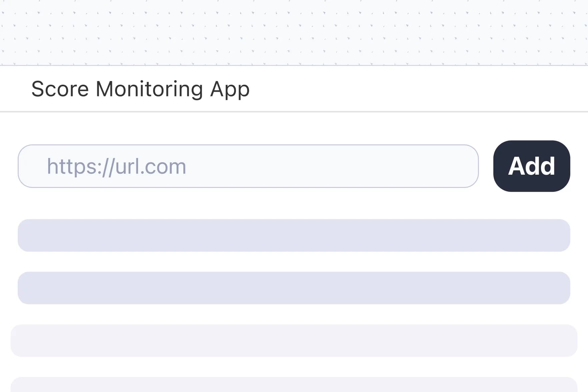
Task: Click empty area inside the URL field
Action: [333, 166]
